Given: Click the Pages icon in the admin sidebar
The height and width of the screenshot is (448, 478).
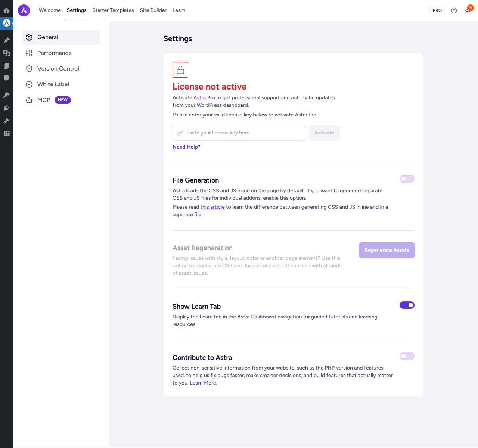Looking at the screenshot, I should click(6, 66).
